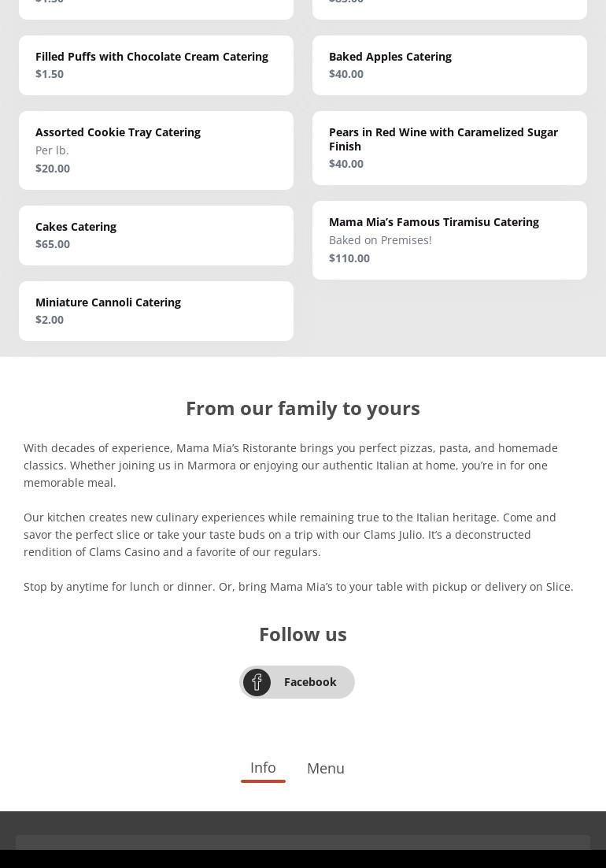
Task: Click the Cakes Catering item title
Action: [x=76, y=227]
